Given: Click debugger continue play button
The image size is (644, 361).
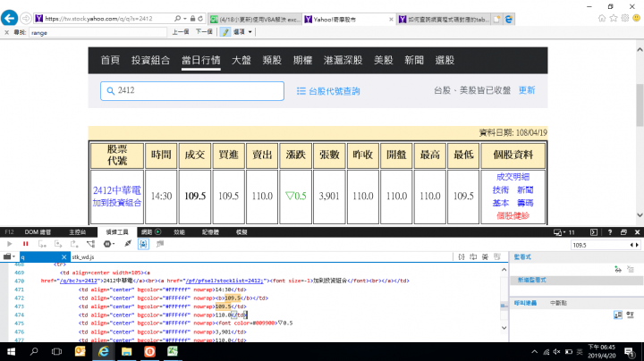Looking at the screenshot, I should click(10, 244).
